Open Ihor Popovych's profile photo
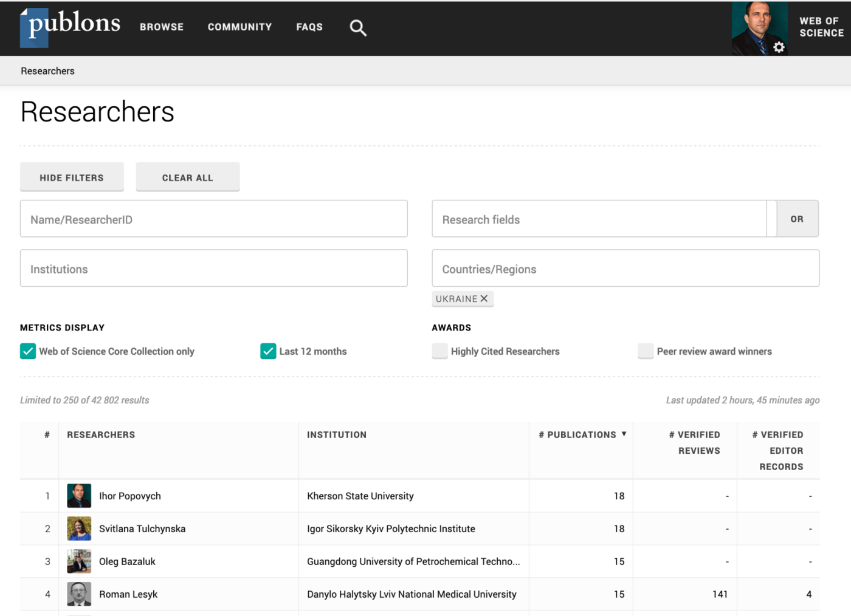Image resolution: width=851 pixels, height=616 pixels. (x=79, y=496)
